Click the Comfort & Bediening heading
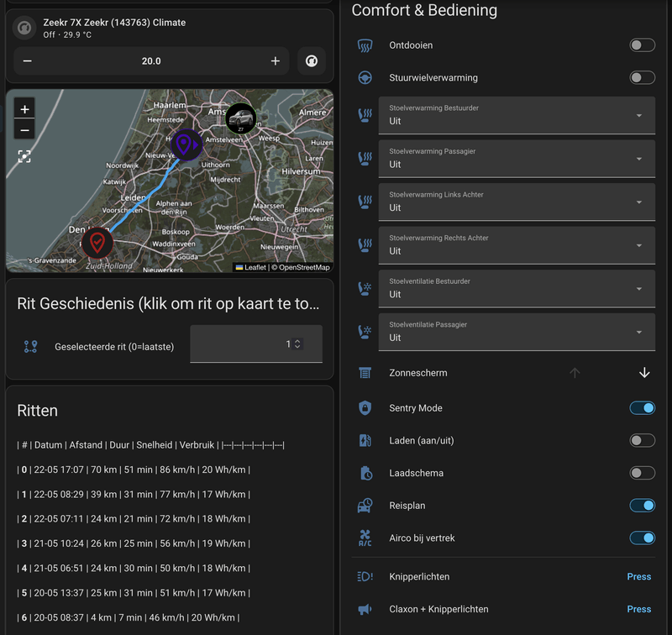 tap(424, 10)
